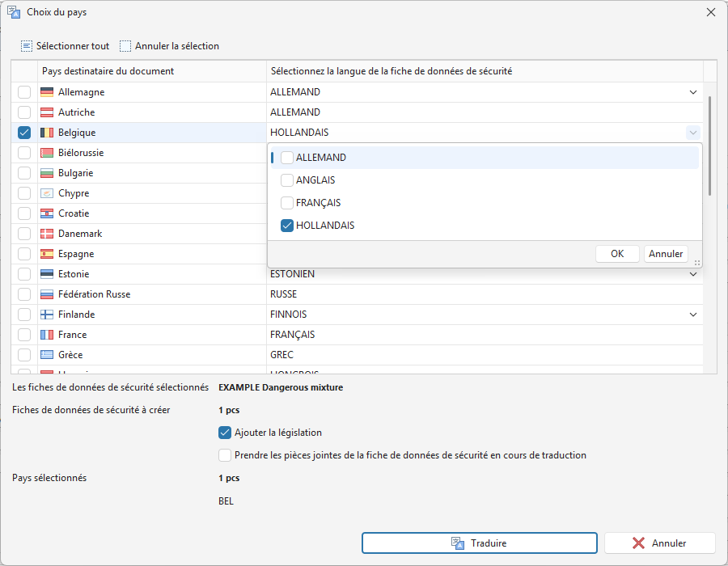The height and width of the screenshot is (566, 728).
Task: Click Annuler la sélection
Action: pos(170,46)
